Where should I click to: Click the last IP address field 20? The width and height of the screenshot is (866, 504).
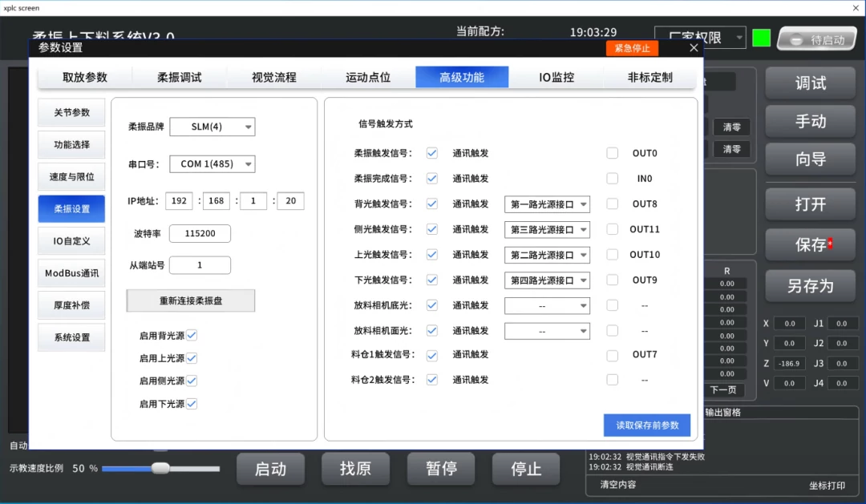click(x=290, y=201)
